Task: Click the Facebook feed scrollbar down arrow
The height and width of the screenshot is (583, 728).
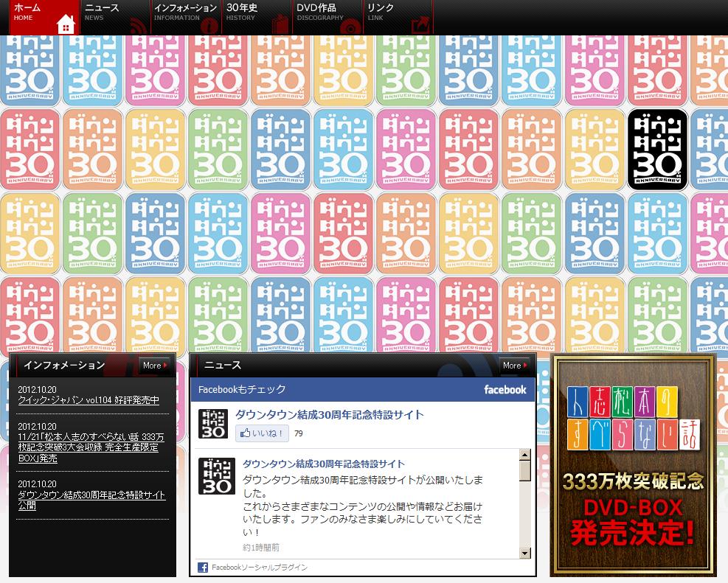Action: 524,553
